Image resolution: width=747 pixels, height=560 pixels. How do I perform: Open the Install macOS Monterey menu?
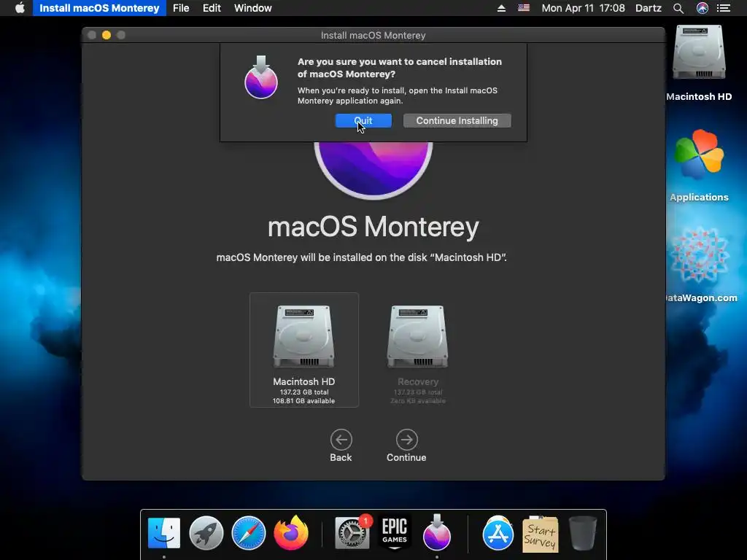99,8
